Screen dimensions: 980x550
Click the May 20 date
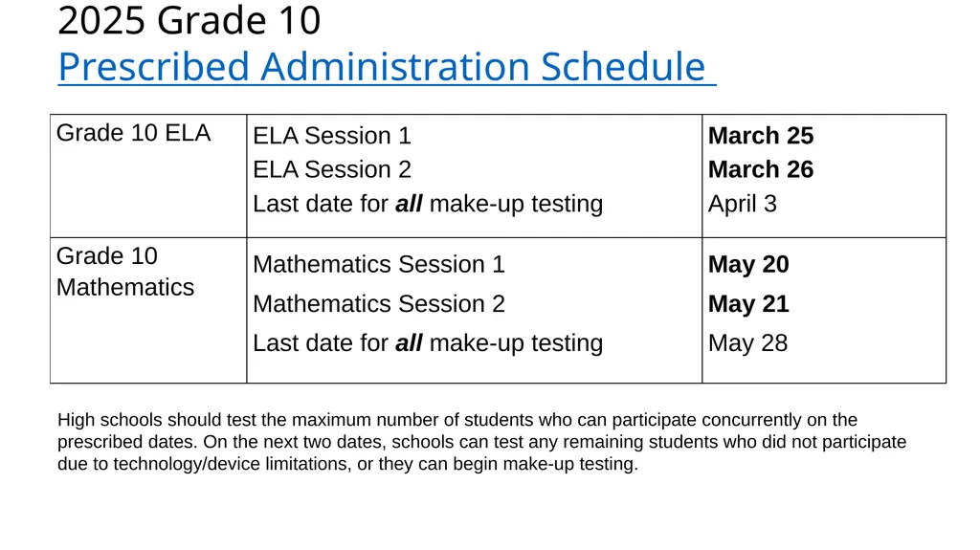[748, 264]
